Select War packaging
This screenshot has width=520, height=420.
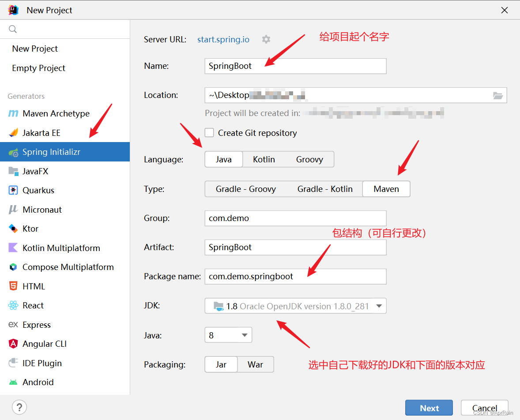(255, 365)
